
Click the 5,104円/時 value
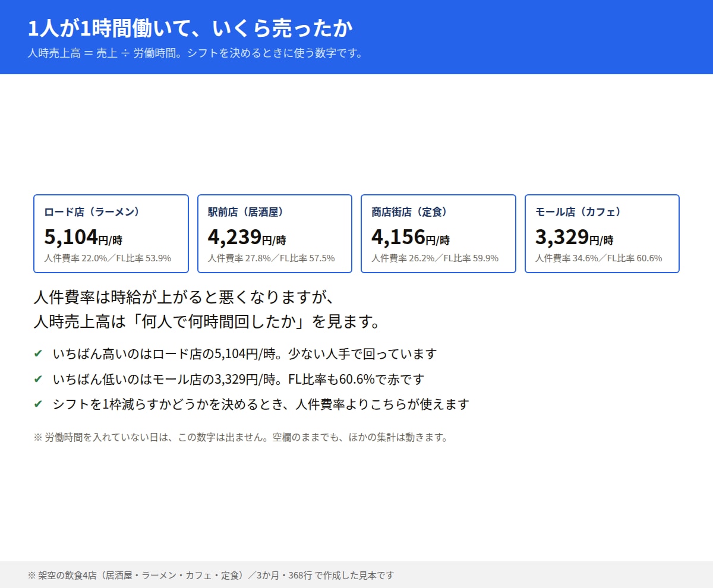coord(83,237)
